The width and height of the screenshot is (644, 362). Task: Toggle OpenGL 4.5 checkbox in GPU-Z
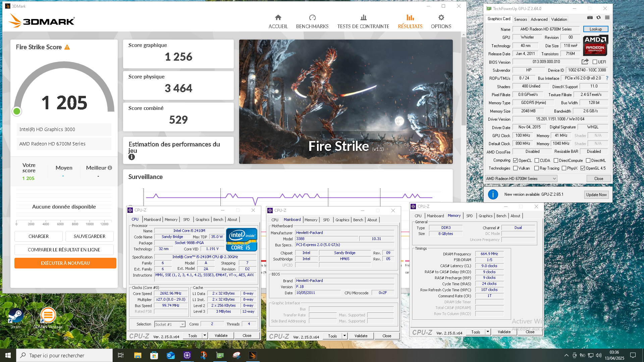pos(583,168)
